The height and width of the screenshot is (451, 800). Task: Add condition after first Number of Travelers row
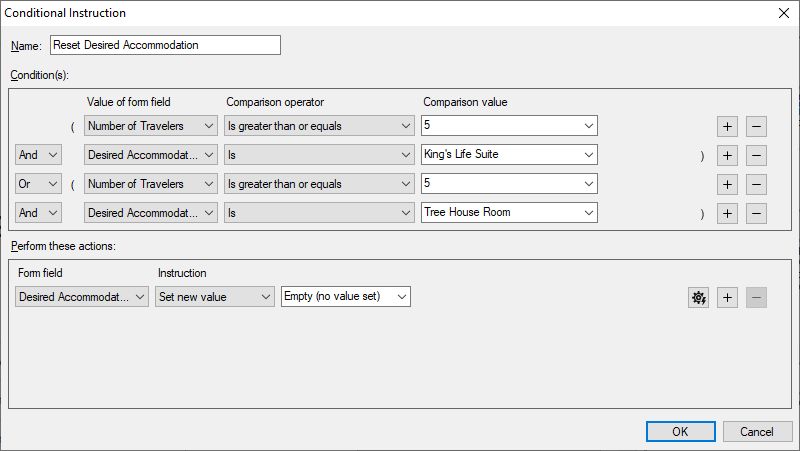(727, 126)
